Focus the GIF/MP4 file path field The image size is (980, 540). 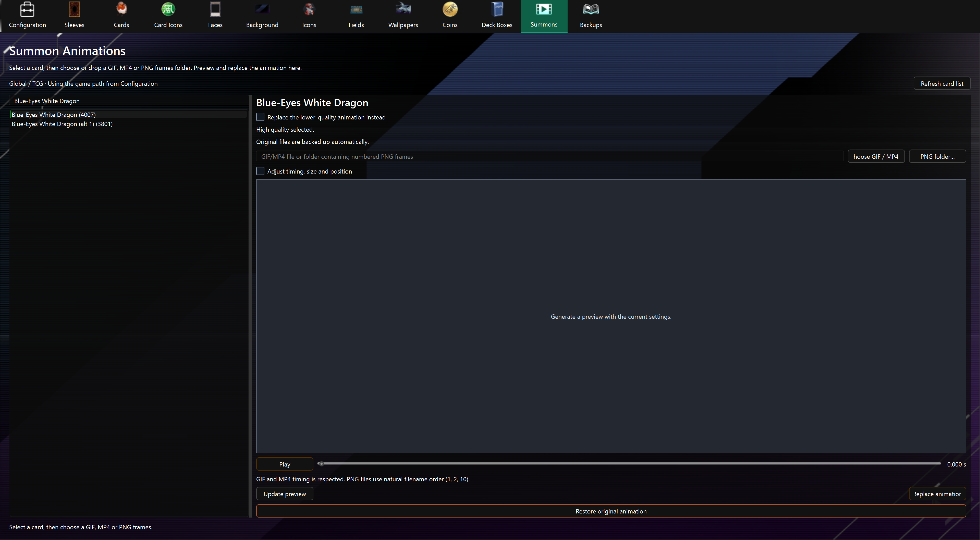point(550,156)
